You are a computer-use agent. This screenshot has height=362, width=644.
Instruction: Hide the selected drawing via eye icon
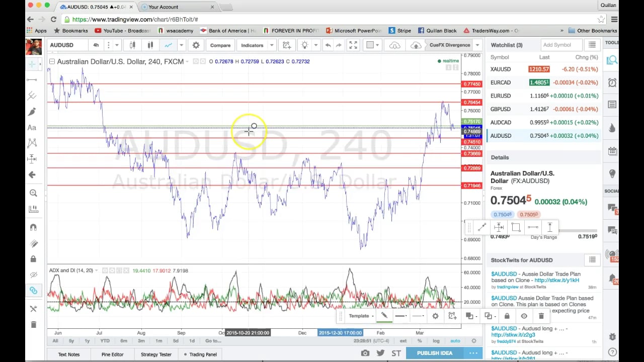tap(524, 316)
